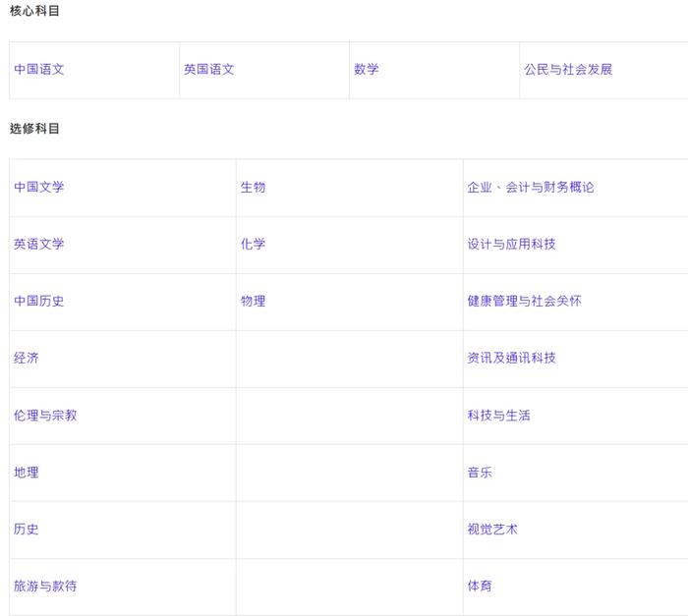The image size is (688, 616).
Task: Select the 英语文学 link
Action: pos(39,244)
